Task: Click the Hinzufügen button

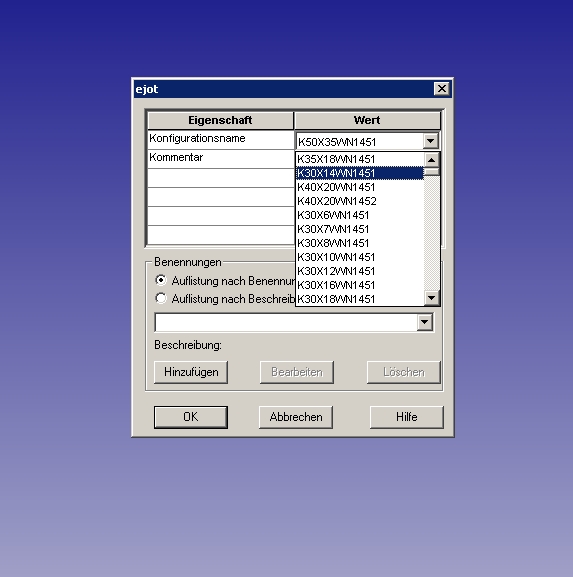Action: point(191,372)
